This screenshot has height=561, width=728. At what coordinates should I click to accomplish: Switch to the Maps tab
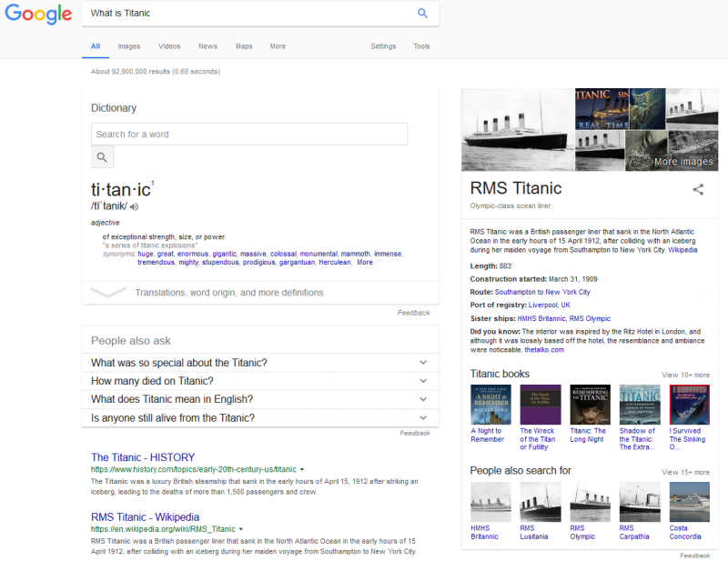tap(244, 46)
